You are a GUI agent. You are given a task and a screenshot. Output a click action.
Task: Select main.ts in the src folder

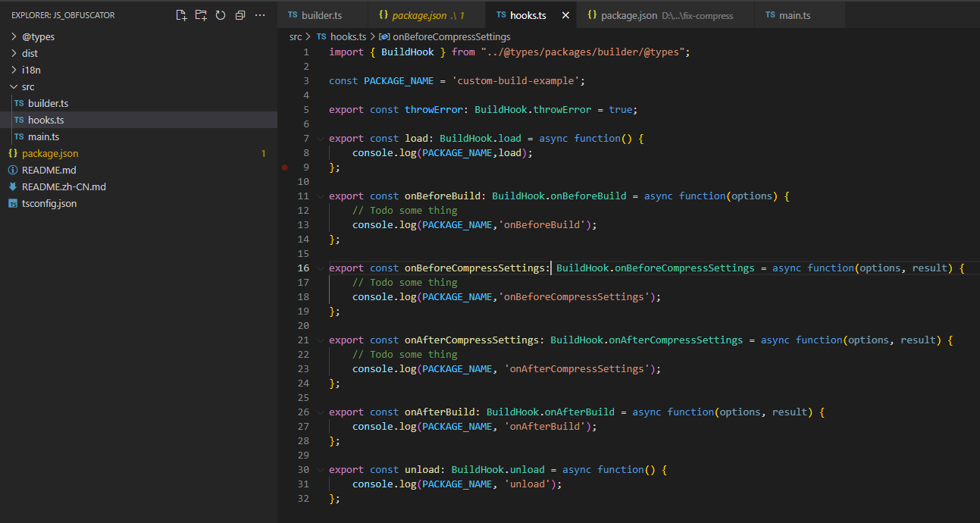[x=43, y=136]
